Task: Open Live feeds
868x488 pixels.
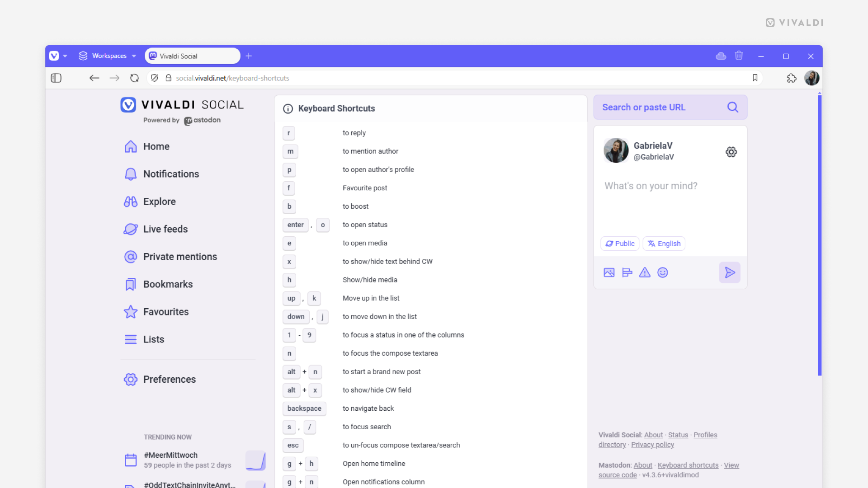Action: click(156, 229)
